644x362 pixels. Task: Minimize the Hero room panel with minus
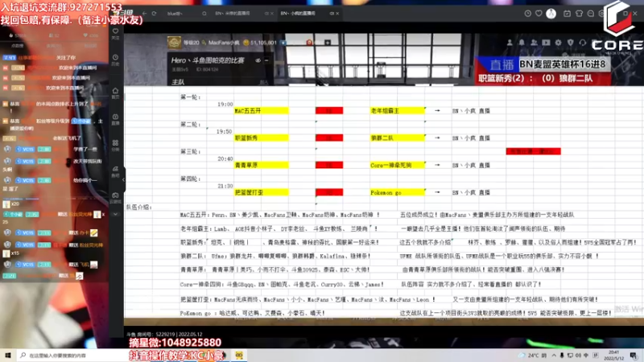tap(266, 60)
